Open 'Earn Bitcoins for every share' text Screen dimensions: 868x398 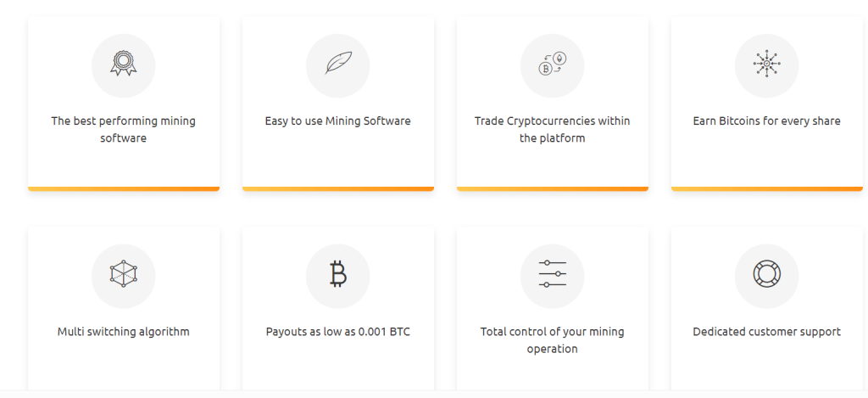(x=766, y=121)
